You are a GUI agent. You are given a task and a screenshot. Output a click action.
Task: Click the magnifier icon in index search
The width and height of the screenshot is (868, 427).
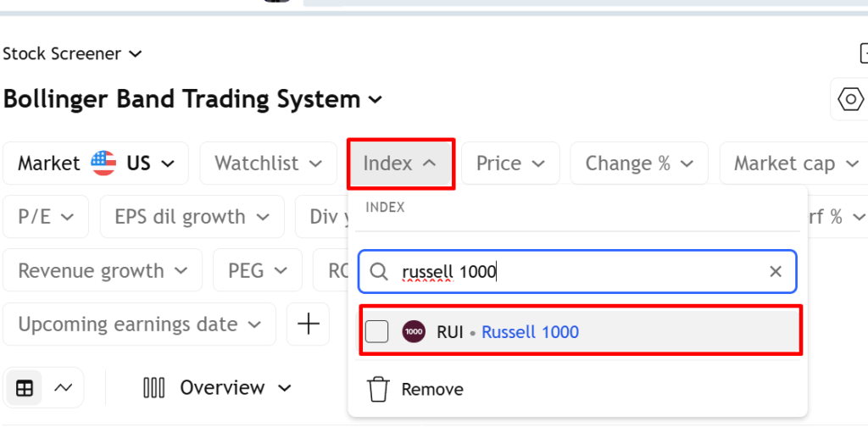(x=380, y=271)
